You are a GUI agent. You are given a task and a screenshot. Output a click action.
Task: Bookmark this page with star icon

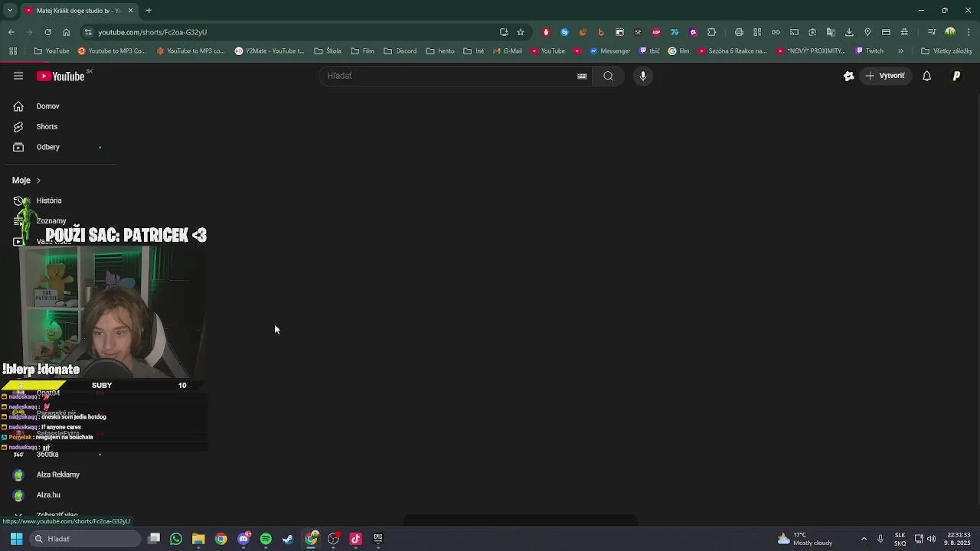click(521, 32)
